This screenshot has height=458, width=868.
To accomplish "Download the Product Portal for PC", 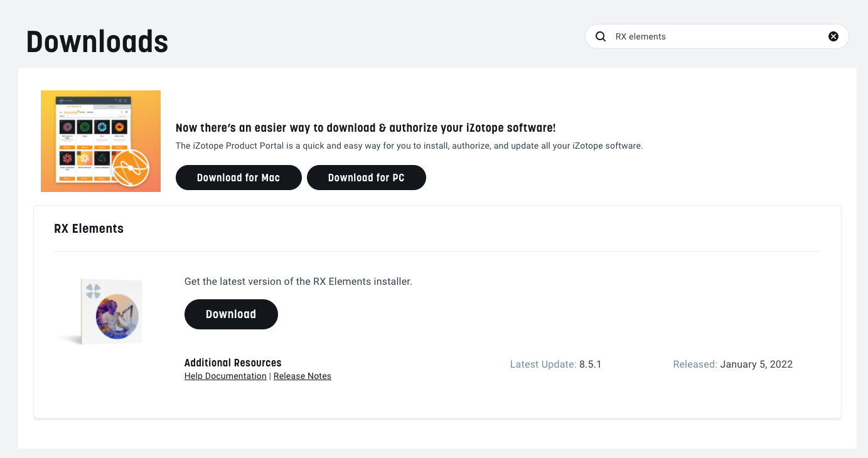I will (x=367, y=178).
